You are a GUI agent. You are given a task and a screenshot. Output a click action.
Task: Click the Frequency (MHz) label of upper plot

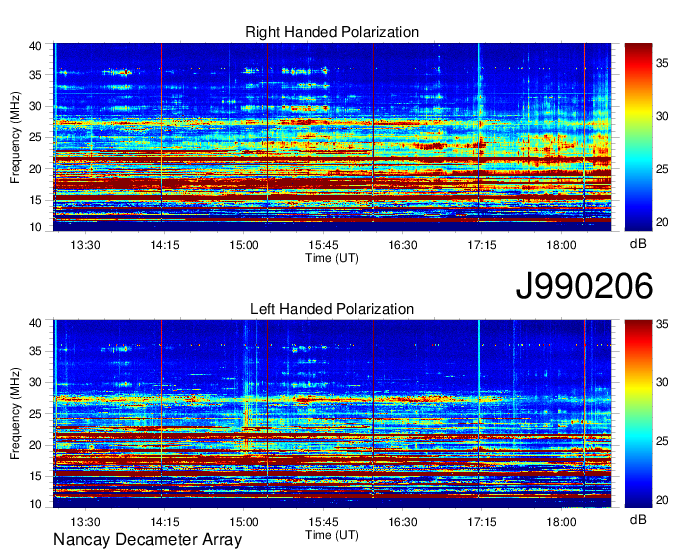tap(15, 137)
